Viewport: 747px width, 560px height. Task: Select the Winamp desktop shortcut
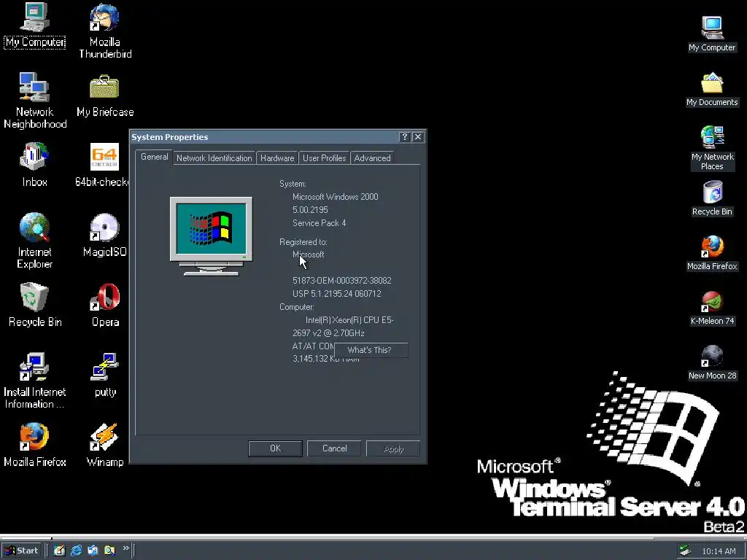[x=105, y=445]
